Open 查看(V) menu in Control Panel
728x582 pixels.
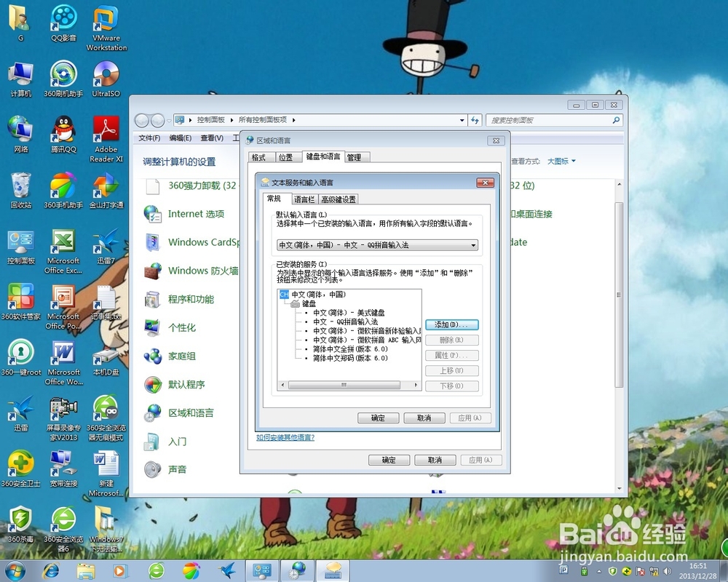pyautogui.click(x=212, y=137)
